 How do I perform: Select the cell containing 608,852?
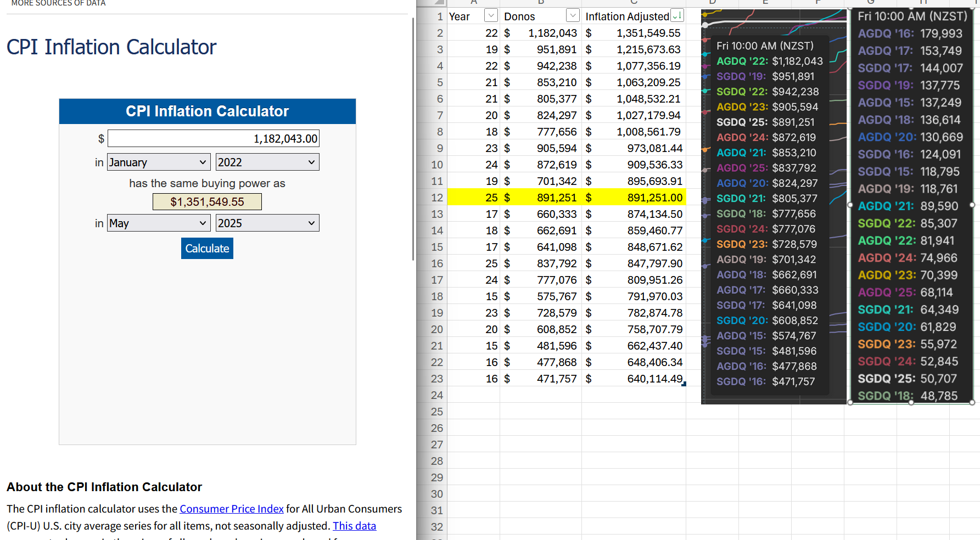point(541,329)
